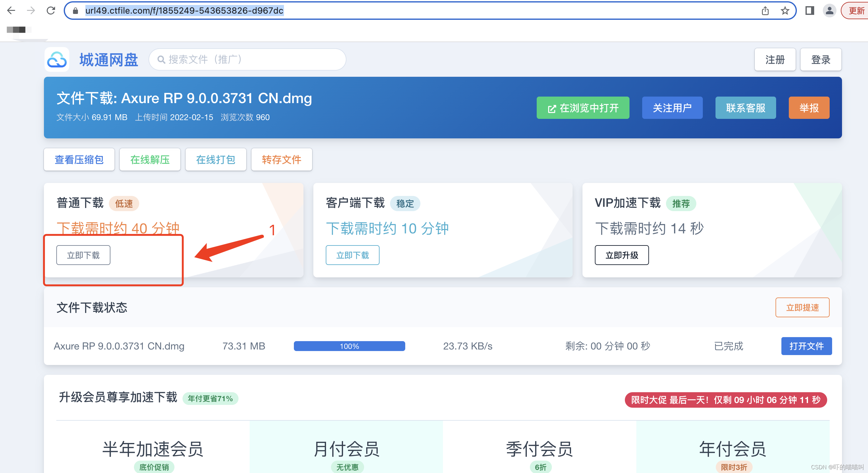
Task: Click the 限时3折 badge
Action: [734, 467]
